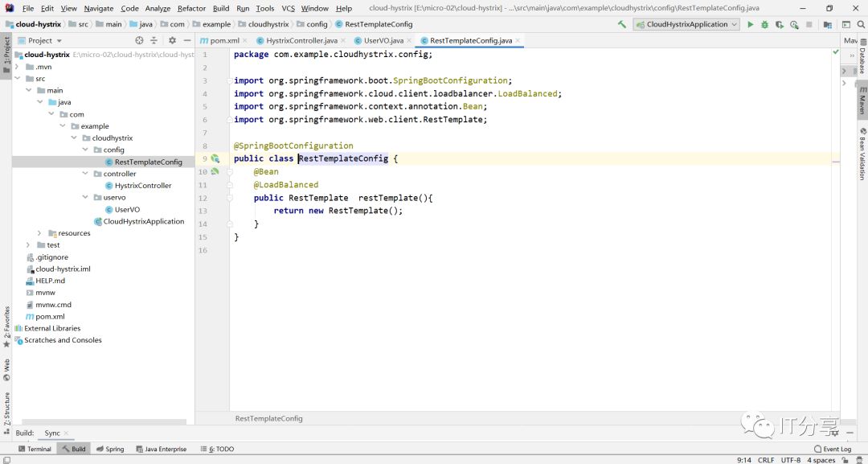868x464 pixels.
Task: Click the bean gutter icon on line 9
Action: [215, 158]
